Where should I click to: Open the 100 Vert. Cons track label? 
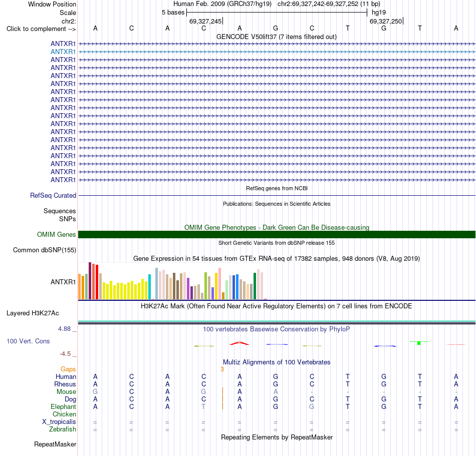(x=28, y=341)
